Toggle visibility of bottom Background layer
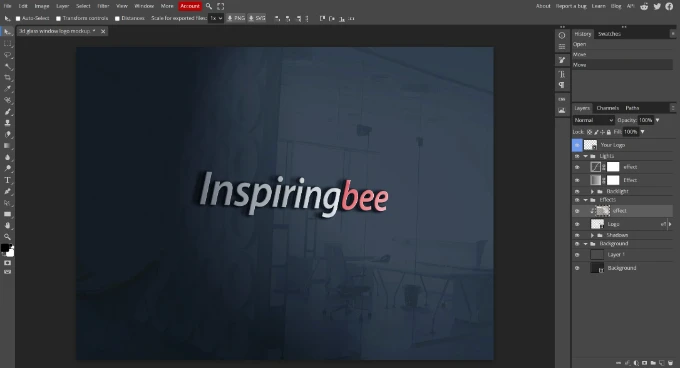Image resolution: width=680 pixels, height=368 pixels. (x=577, y=268)
